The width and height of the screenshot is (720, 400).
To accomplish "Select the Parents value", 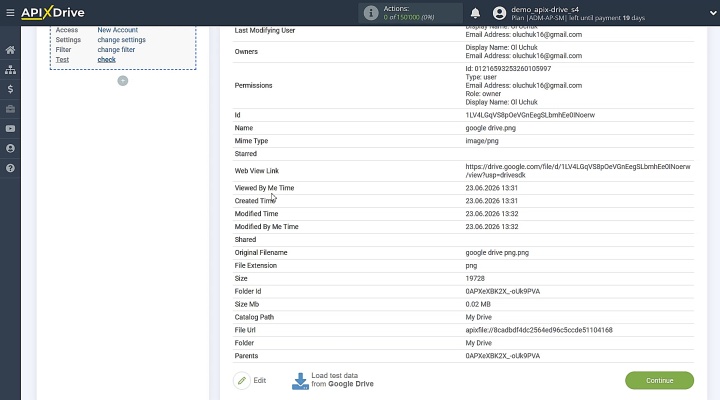I will [x=502, y=356].
